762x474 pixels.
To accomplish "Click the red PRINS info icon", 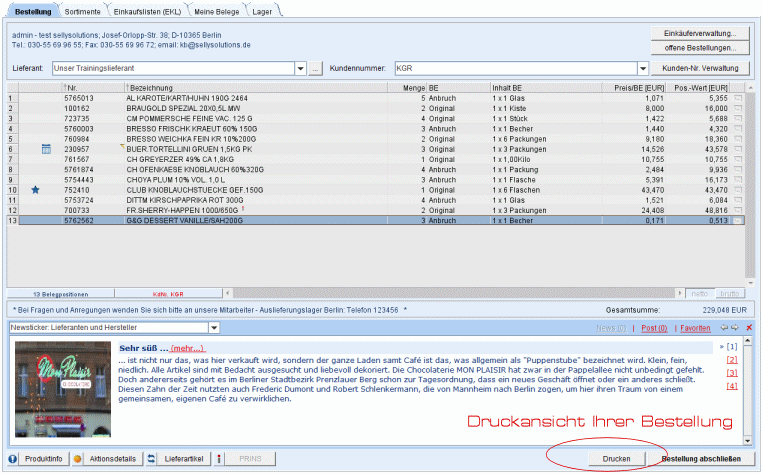I will coord(219,458).
